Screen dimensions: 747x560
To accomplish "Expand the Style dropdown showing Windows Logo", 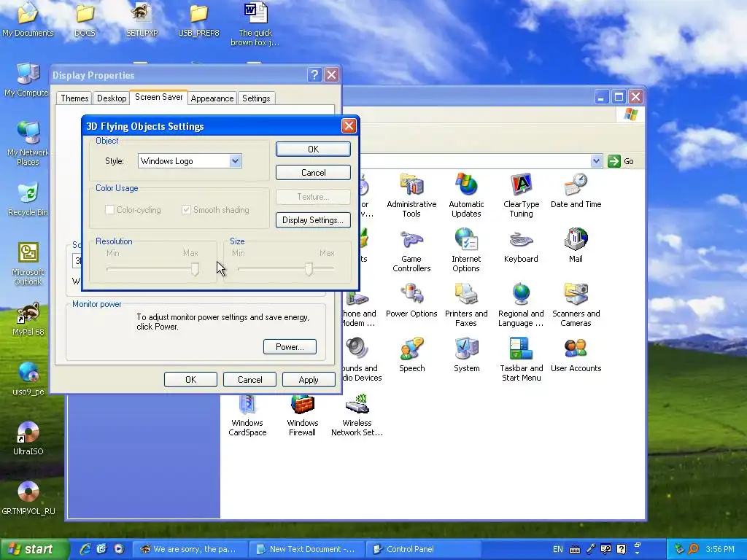I will click(235, 161).
